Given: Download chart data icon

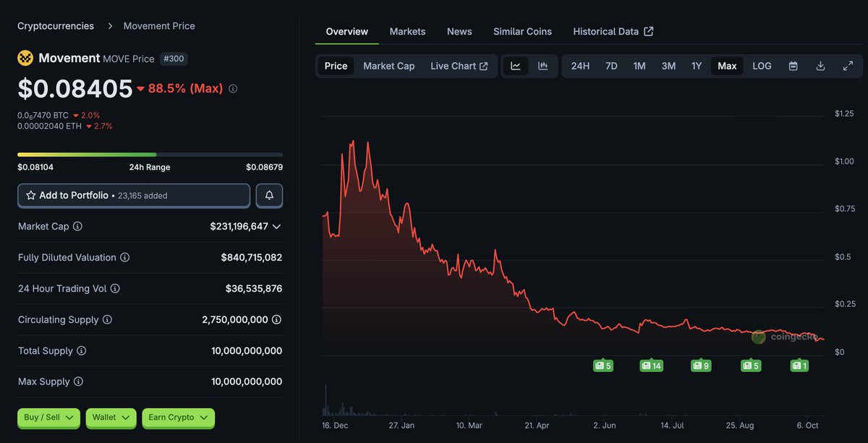Looking at the screenshot, I should 820,66.
